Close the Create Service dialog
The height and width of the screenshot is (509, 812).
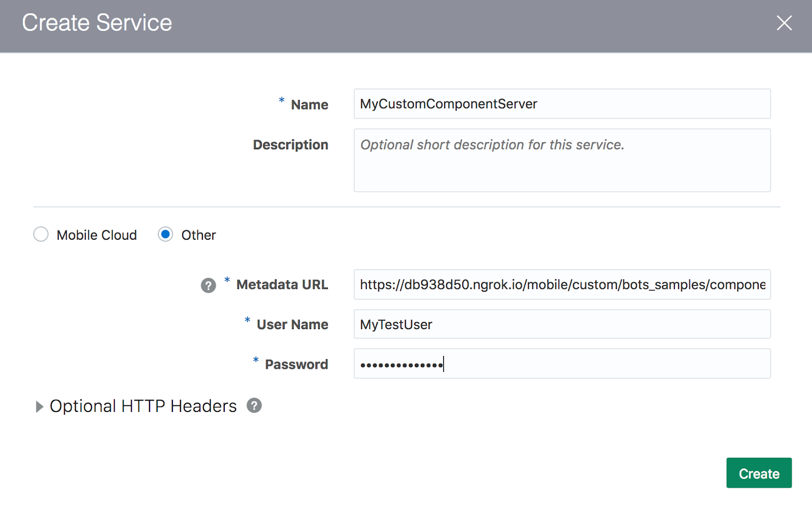tap(785, 23)
